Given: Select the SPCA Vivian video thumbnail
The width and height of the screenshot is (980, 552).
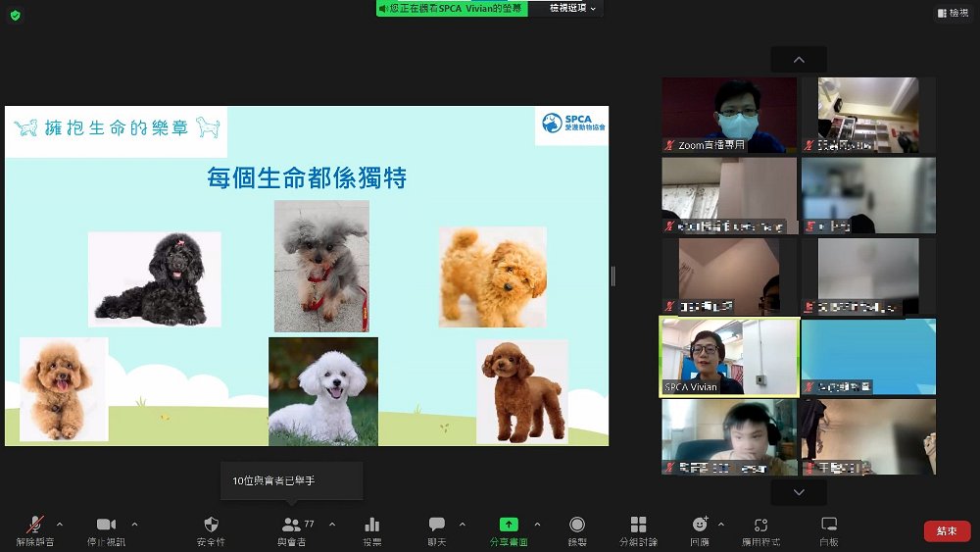Looking at the screenshot, I should tap(729, 357).
